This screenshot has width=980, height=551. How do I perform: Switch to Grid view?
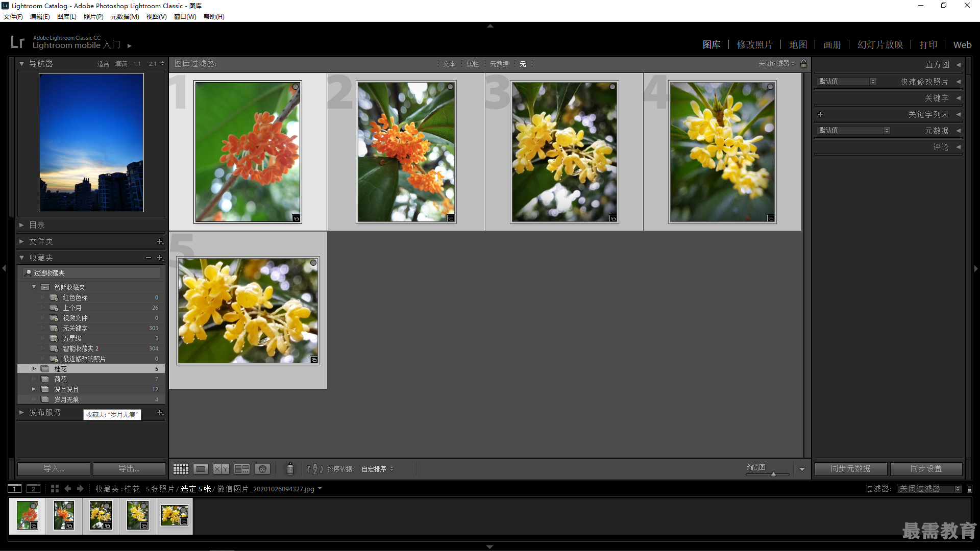point(181,469)
